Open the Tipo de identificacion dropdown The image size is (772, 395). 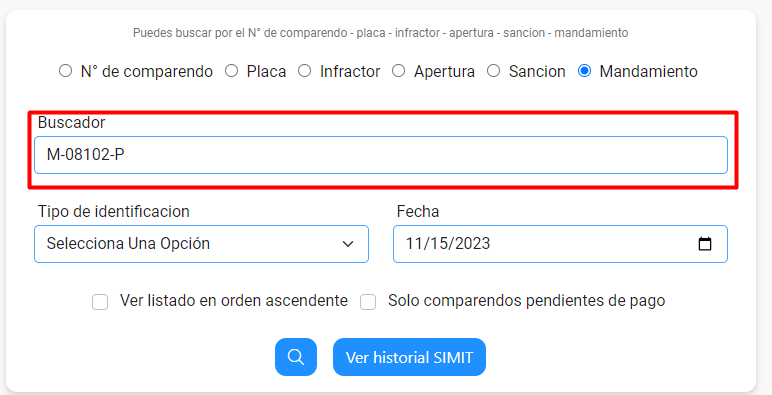point(201,244)
